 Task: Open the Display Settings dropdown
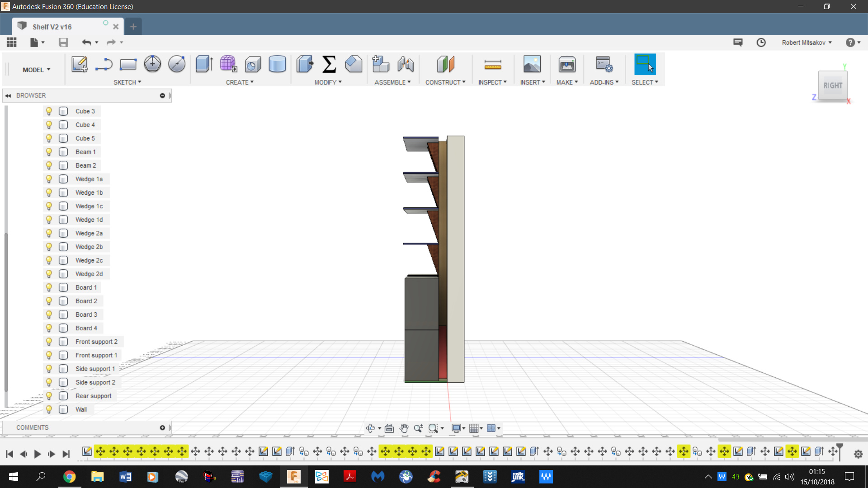(x=458, y=428)
